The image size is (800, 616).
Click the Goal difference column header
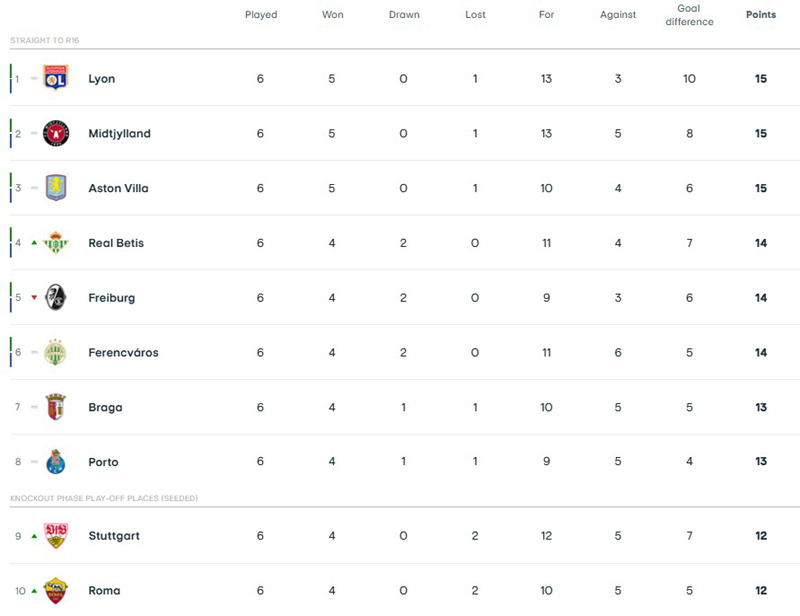point(689,15)
